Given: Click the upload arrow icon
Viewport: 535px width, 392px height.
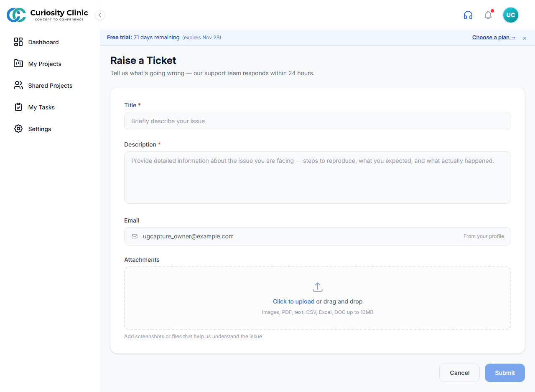Looking at the screenshot, I should [318, 287].
